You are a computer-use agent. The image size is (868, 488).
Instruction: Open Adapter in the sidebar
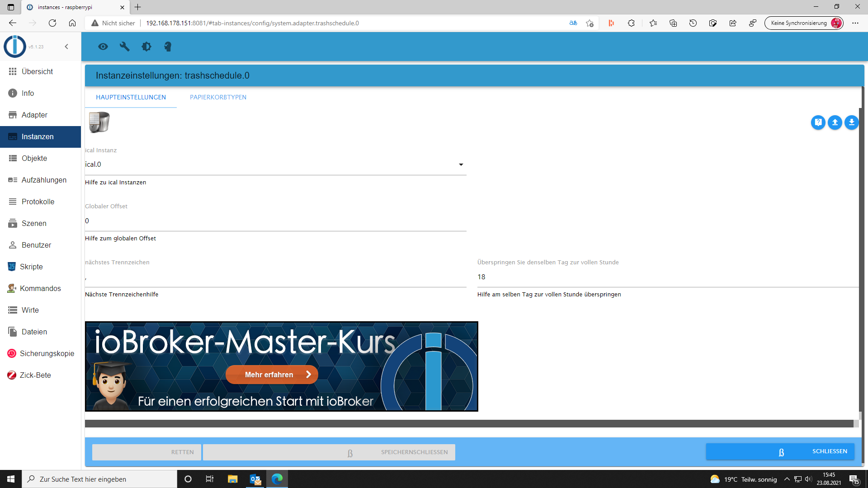click(x=34, y=115)
